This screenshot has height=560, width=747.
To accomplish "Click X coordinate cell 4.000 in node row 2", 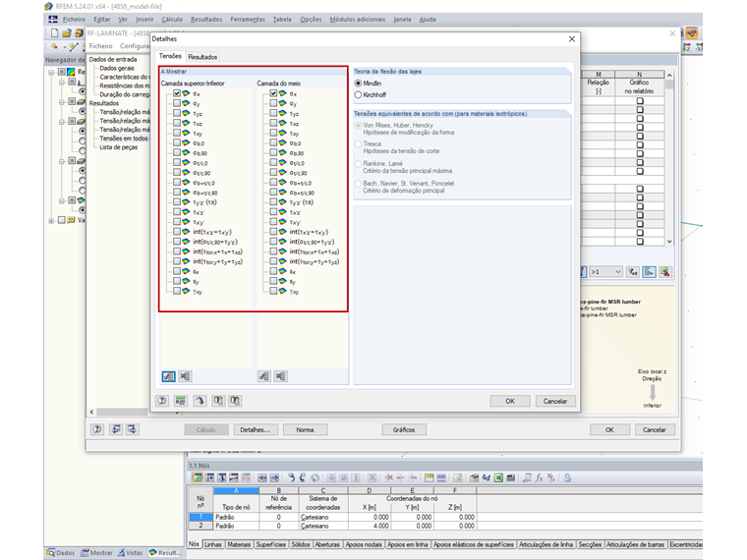I will click(x=370, y=526).
